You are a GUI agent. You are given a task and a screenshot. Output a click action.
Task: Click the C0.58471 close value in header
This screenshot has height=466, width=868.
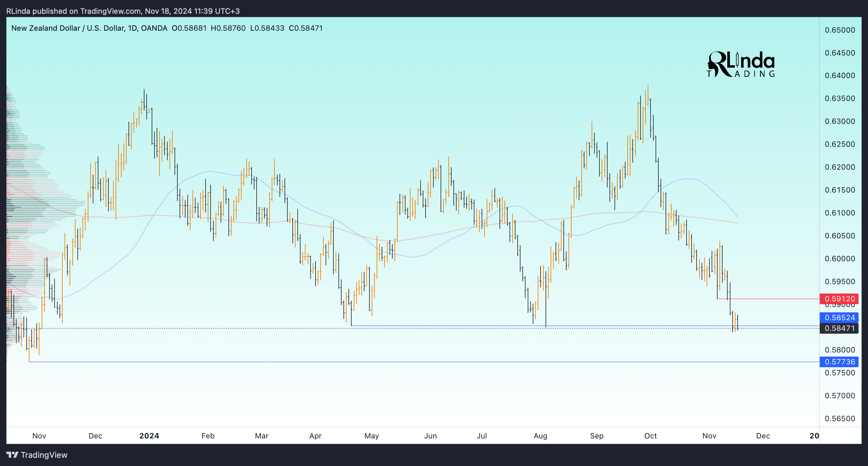point(306,28)
